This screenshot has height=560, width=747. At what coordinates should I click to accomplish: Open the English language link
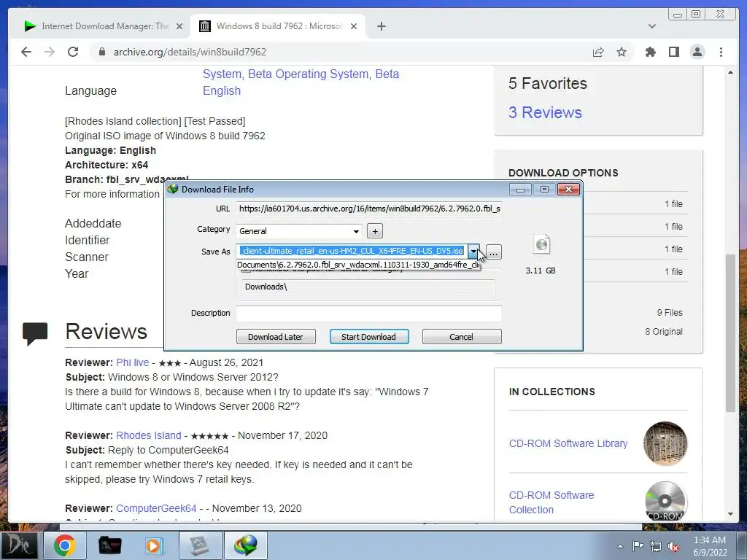pyautogui.click(x=222, y=90)
